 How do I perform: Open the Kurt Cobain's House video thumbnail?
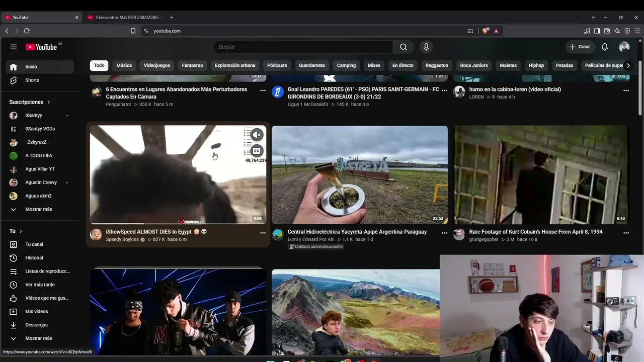pyautogui.click(x=541, y=175)
